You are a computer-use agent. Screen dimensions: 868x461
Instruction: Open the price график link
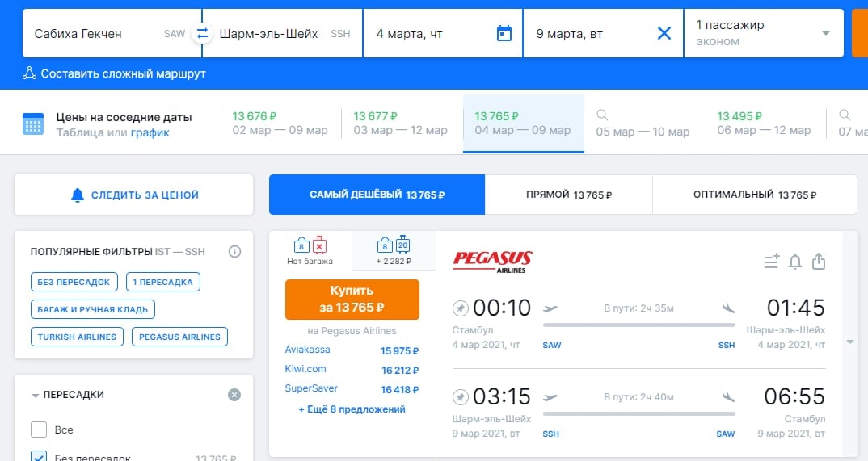point(150,132)
